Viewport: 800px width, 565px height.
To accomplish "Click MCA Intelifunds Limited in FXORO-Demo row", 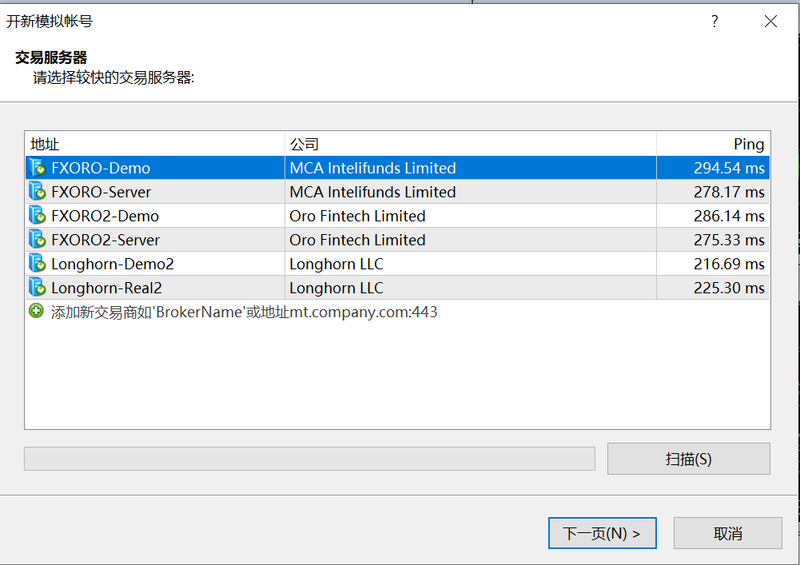I will [372, 168].
